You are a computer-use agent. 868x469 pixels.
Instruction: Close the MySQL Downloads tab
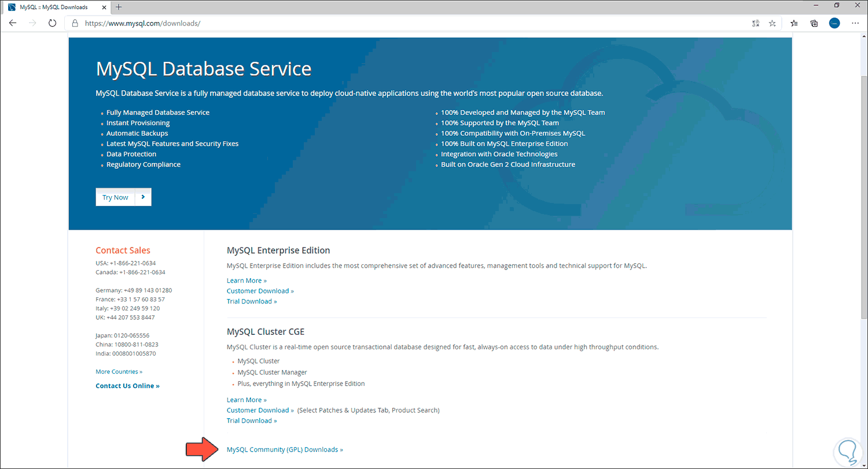pos(104,7)
